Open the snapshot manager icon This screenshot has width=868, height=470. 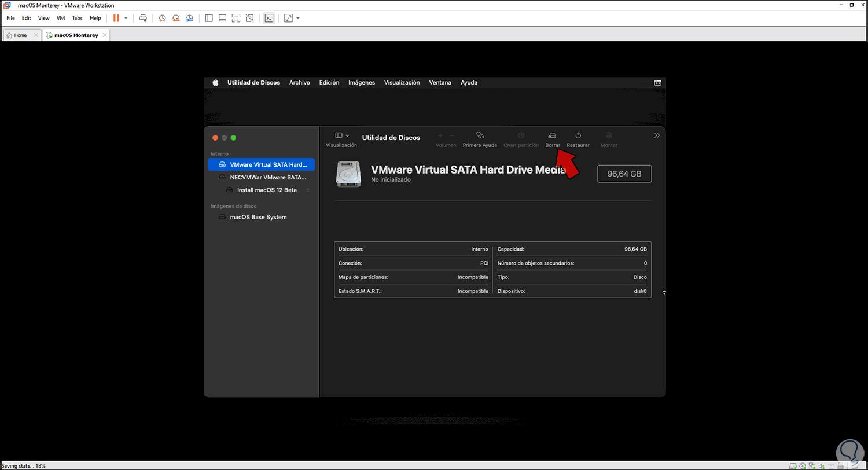190,18
